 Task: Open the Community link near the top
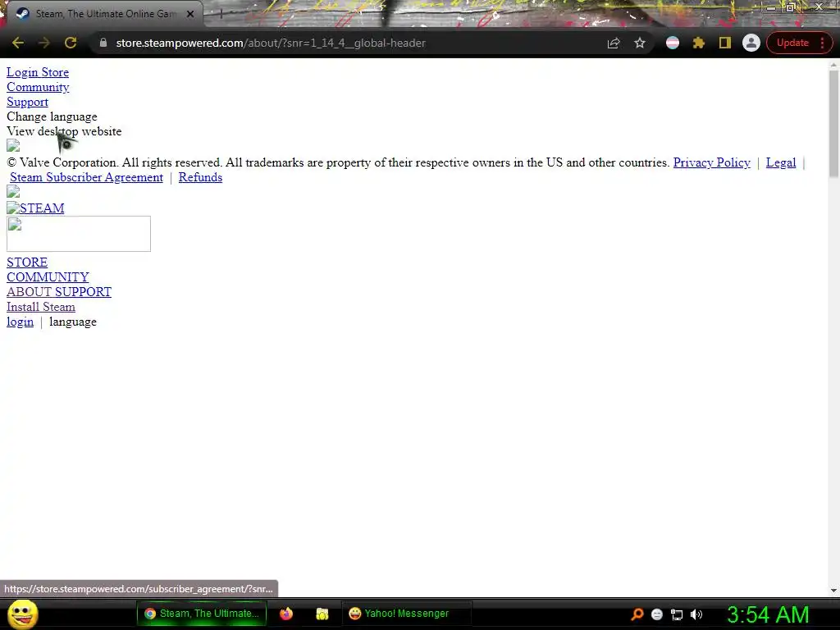pos(38,87)
